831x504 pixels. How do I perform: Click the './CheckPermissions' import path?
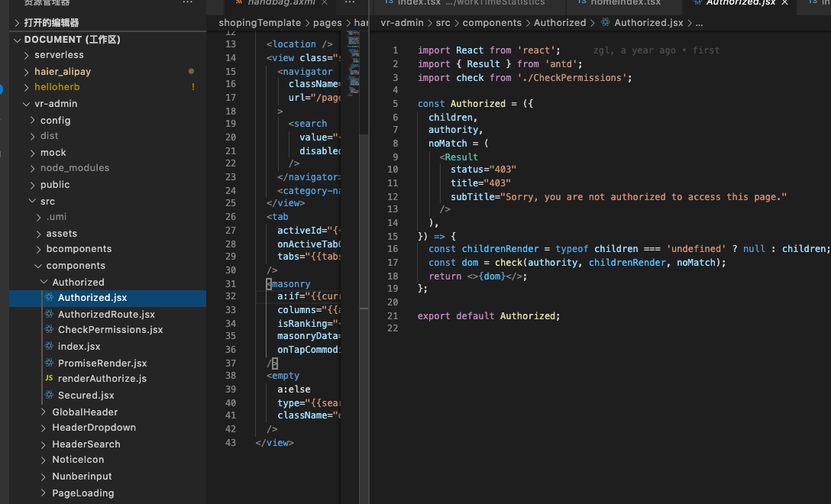[x=572, y=78]
